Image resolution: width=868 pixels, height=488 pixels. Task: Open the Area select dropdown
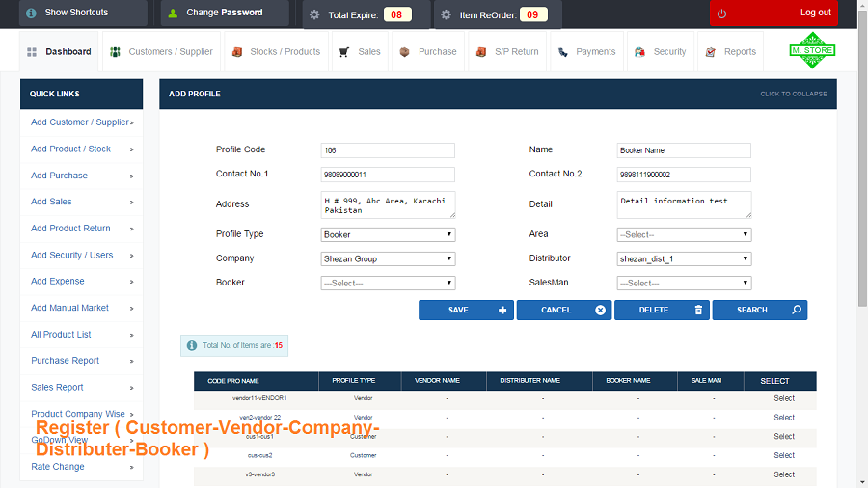click(x=684, y=234)
